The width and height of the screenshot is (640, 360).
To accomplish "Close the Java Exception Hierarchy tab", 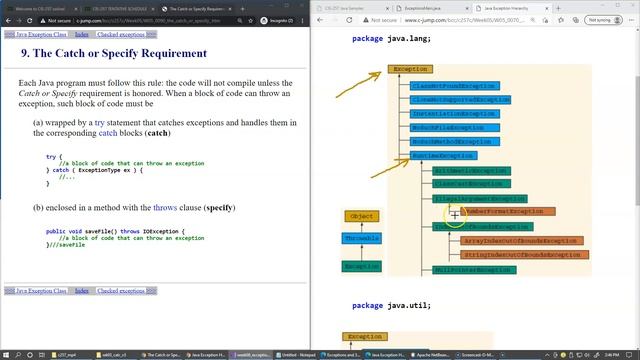I will (547, 8).
